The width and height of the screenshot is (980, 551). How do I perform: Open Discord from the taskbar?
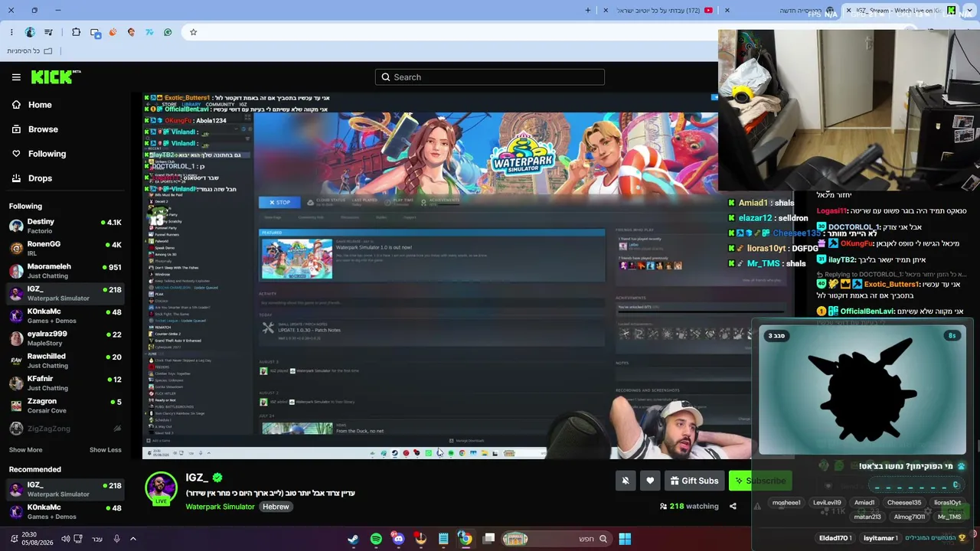coord(398,539)
